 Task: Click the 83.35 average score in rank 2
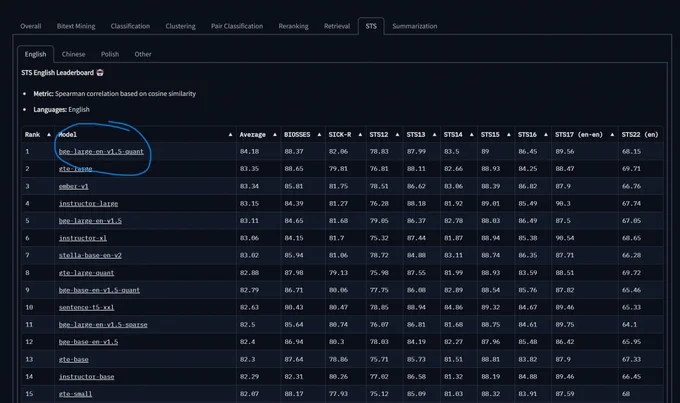click(x=249, y=169)
